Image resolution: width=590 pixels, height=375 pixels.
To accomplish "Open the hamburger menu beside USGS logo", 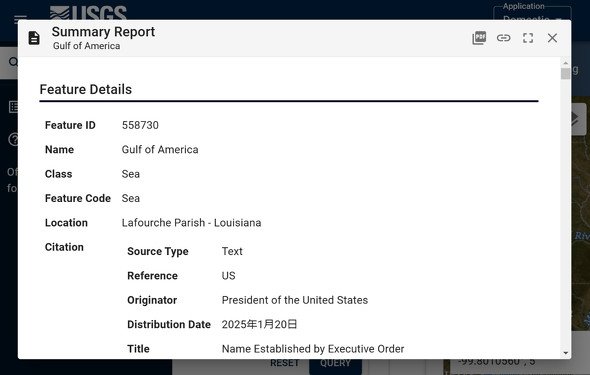I will [x=20, y=17].
